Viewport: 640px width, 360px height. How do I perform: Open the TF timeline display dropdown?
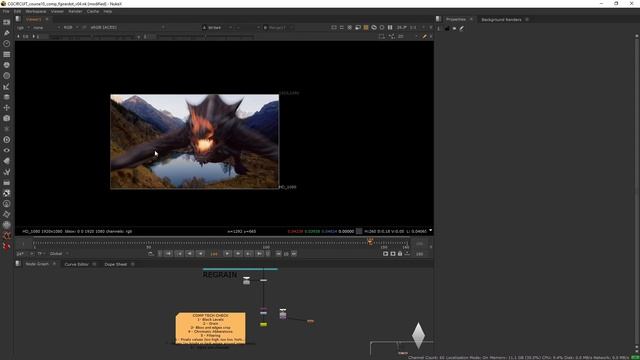tap(41, 254)
